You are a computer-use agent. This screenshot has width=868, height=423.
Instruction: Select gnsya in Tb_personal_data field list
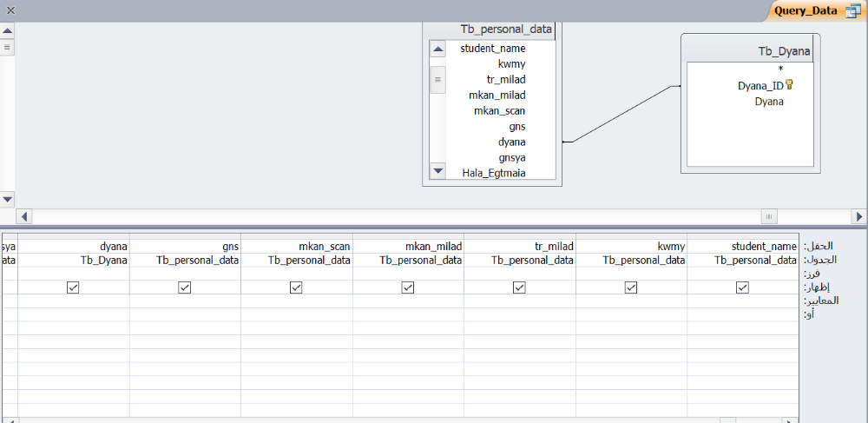click(x=511, y=157)
